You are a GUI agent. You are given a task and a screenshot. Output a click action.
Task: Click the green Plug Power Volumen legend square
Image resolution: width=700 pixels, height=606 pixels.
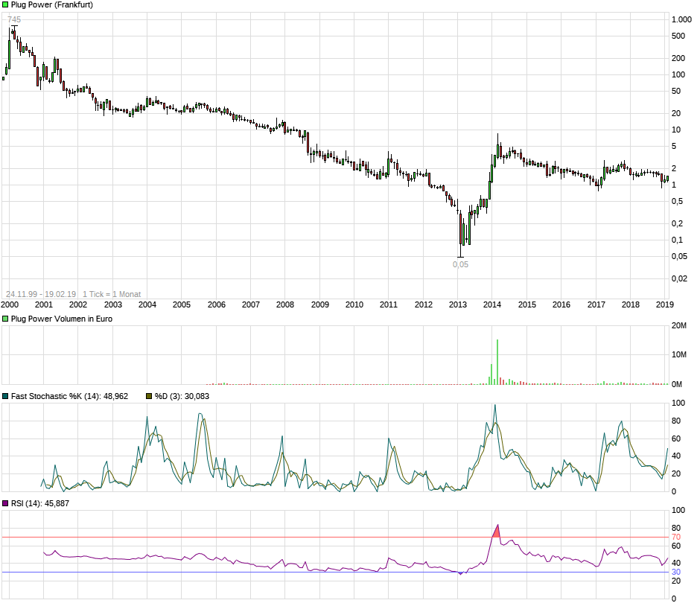pos(5,319)
